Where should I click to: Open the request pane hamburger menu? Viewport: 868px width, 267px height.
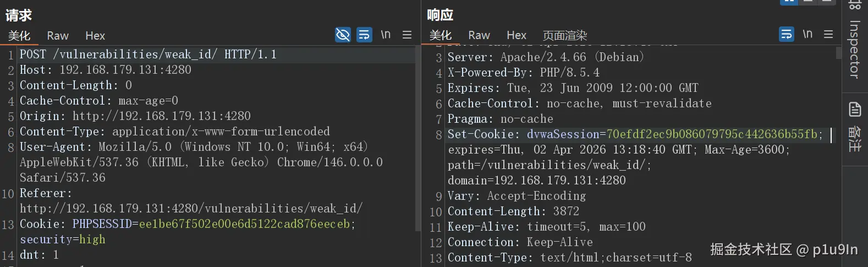407,35
